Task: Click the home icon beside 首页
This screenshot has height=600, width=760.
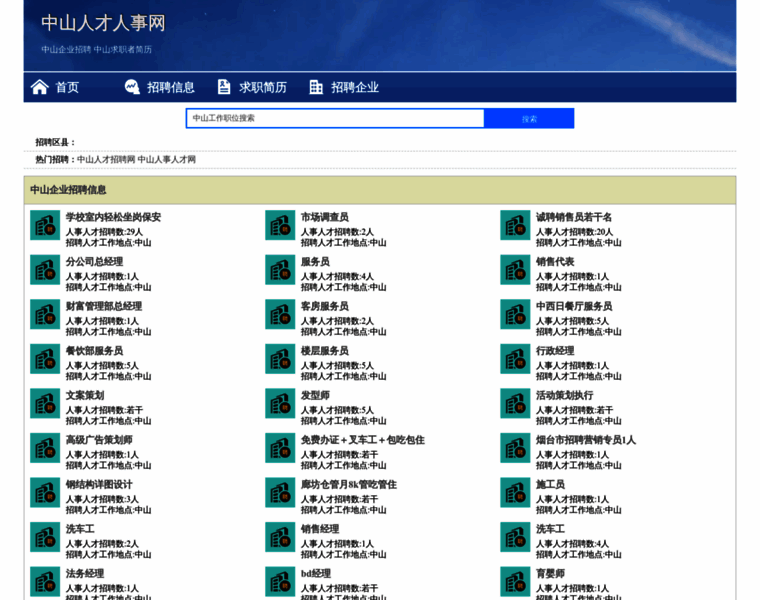Action: pos(39,87)
